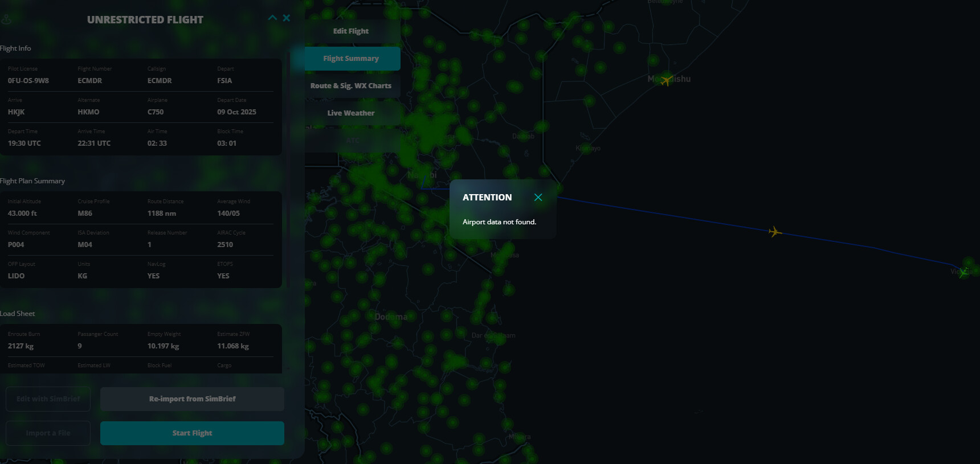Screen dimensions: 980x464
Task: Close the Unrestricted Flight panel
Action: pos(287,18)
